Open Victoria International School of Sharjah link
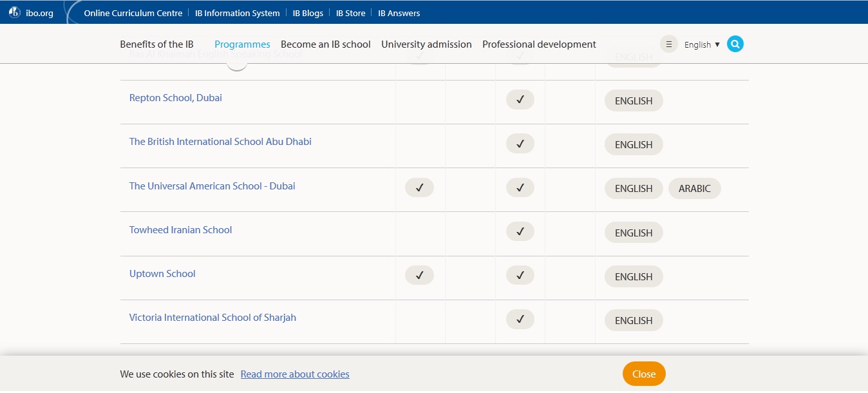This screenshot has width=868, height=393. 212,318
